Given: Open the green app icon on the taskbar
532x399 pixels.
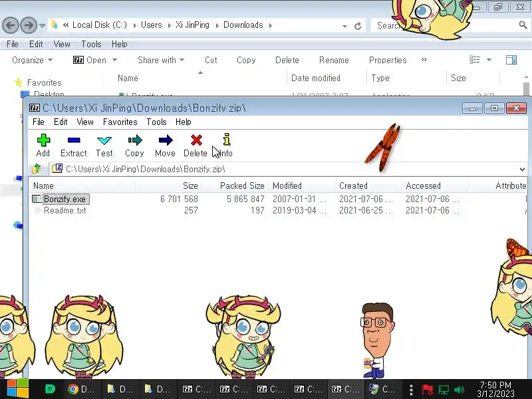Looking at the screenshot, I should 50,389.
